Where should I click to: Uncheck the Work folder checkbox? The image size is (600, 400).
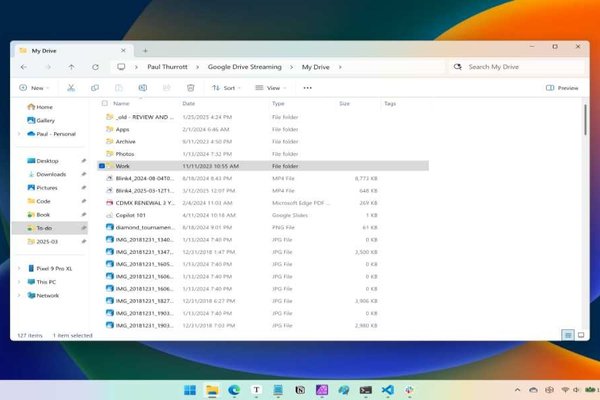pos(102,166)
